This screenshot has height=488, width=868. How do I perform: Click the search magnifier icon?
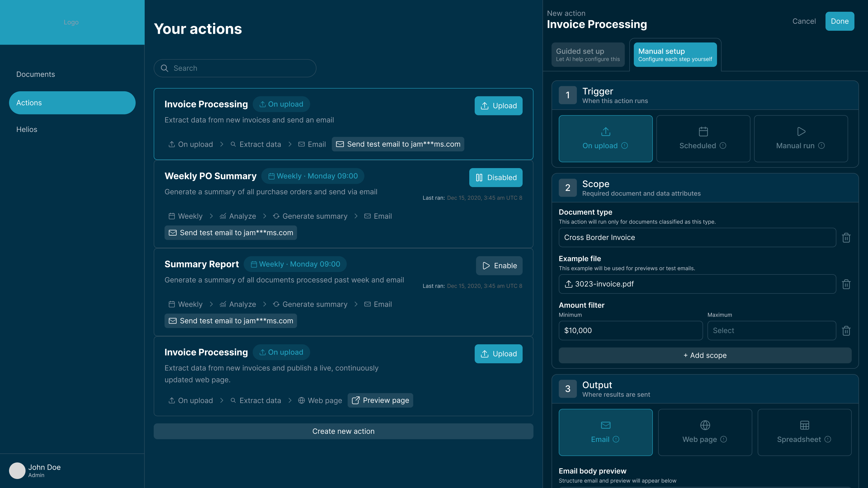point(165,68)
